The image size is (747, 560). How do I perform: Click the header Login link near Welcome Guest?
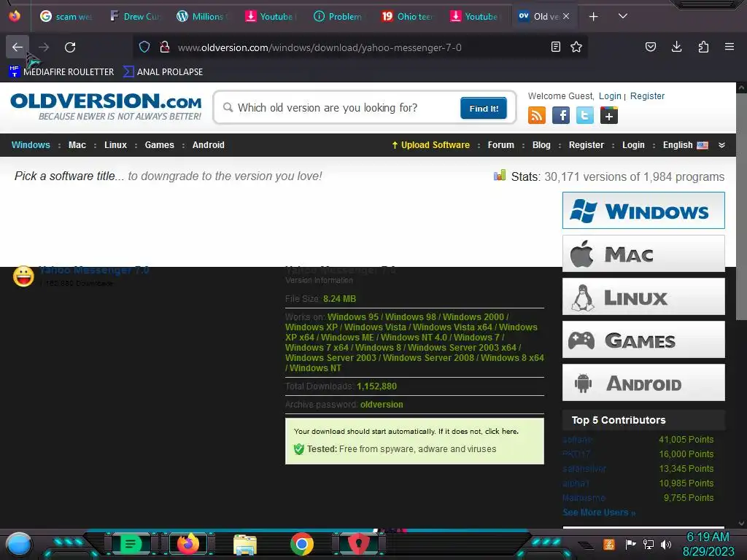click(610, 96)
